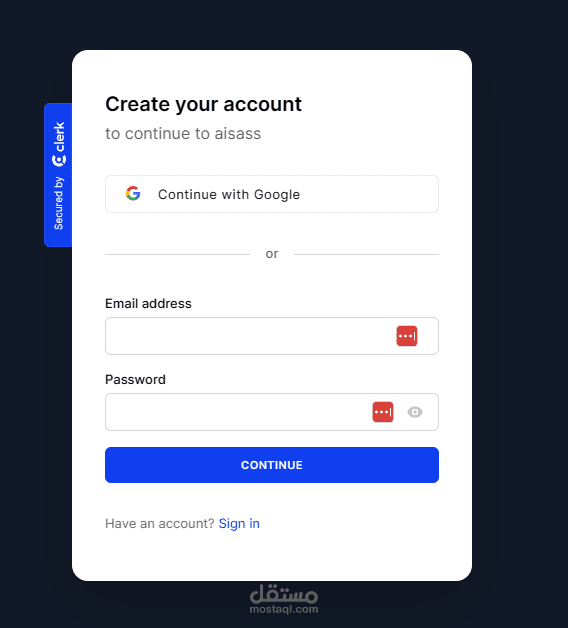Screen dimensions: 568x628
Task: Click "to continue to aisass" subtitle
Action: click(183, 134)
